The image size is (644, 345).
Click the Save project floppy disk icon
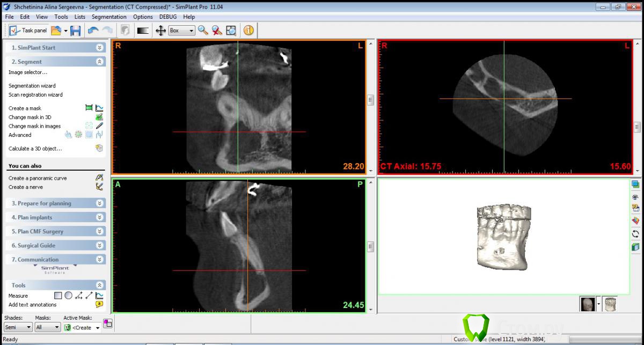pos(75,31)
